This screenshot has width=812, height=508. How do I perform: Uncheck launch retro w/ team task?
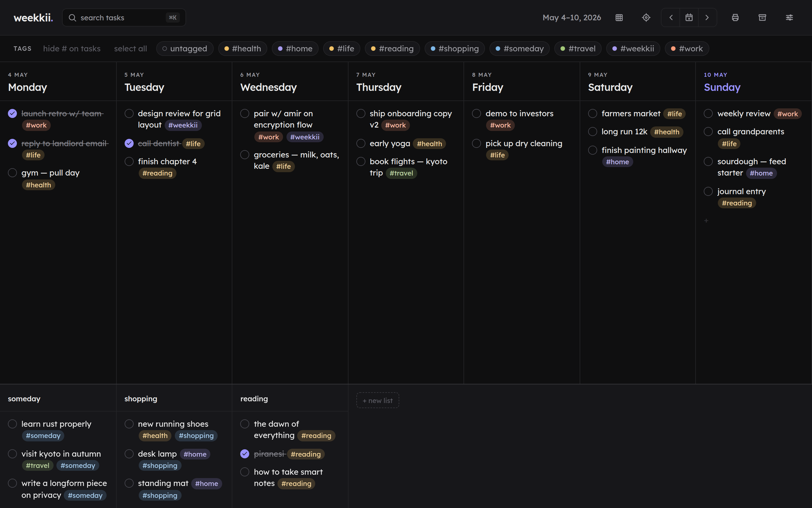pyautogui.click(x=12, y=113)
